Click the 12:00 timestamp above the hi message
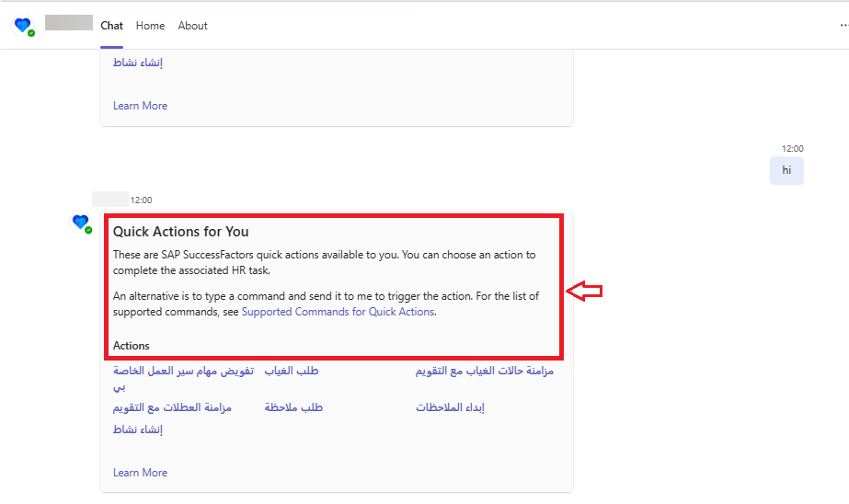Screen dimensions: 849x504 pyautogui.click(x=793, y=148)
